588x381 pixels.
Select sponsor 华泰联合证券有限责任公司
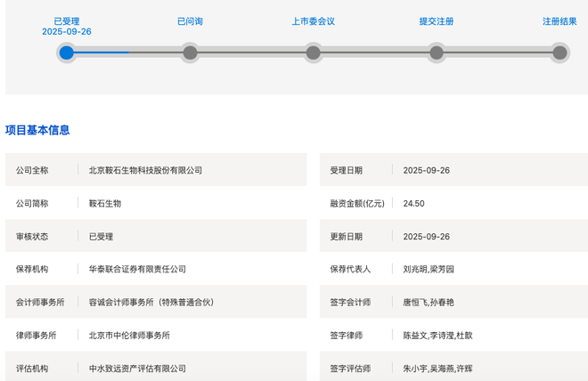tap(137, 269)
